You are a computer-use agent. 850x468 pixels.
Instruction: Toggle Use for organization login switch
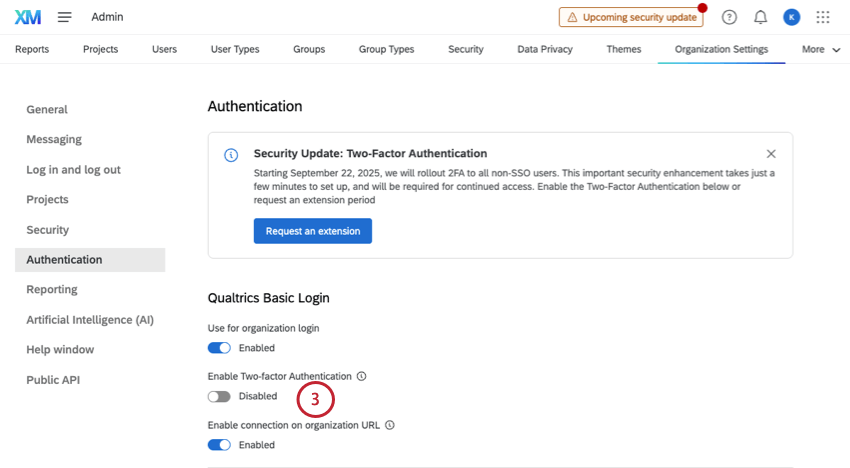tap(219, 348)
